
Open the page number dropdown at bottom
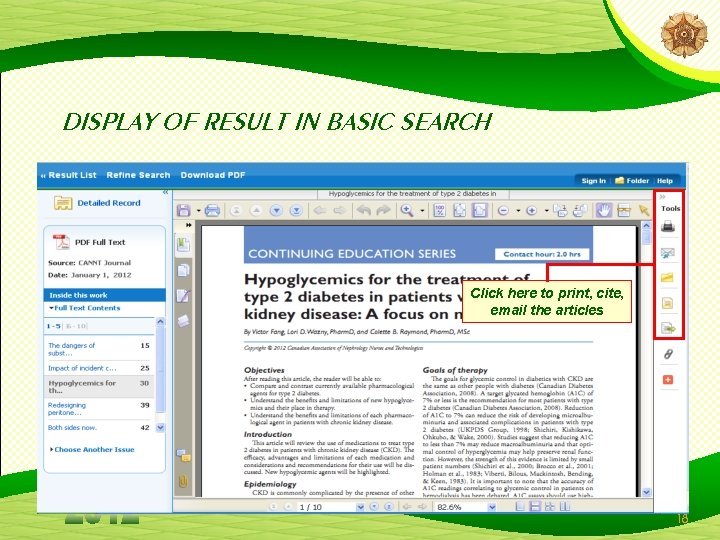[x=360, y=507]
